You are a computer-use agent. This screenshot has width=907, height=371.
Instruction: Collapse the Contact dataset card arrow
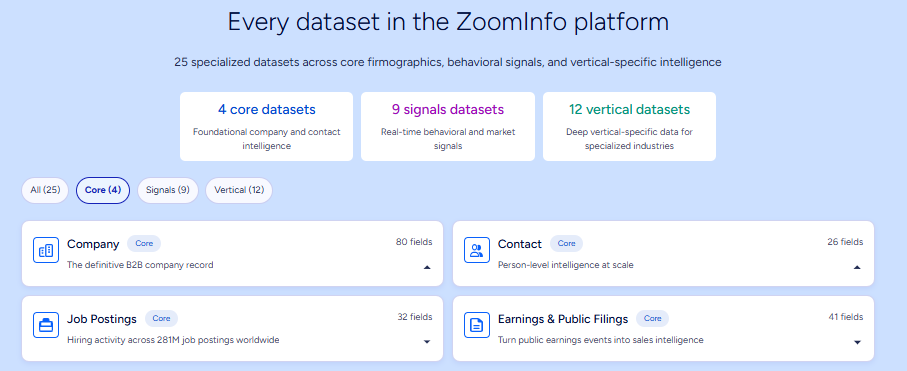[857, 267]
